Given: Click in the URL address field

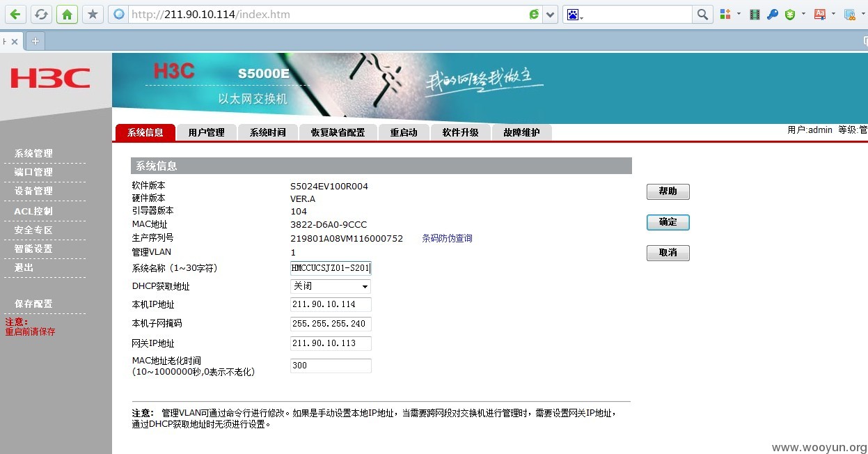Looking at the screenshot, I should click(327, 14).
